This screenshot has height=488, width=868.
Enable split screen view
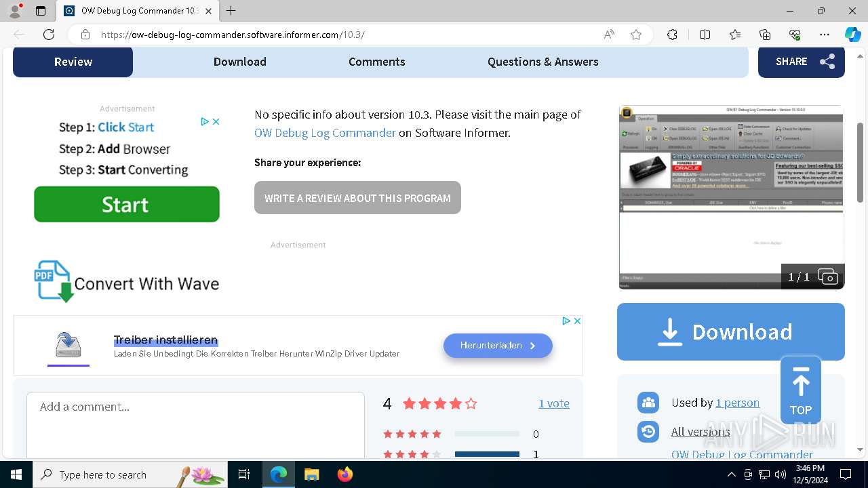pyautogui.click(x=705, y=35)
